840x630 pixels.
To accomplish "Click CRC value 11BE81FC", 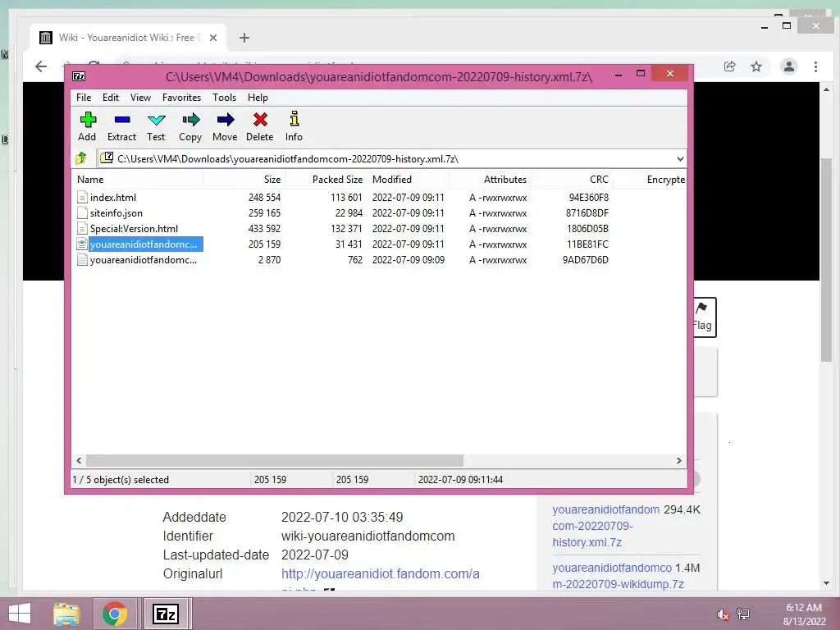I will [x=587, y=244].
